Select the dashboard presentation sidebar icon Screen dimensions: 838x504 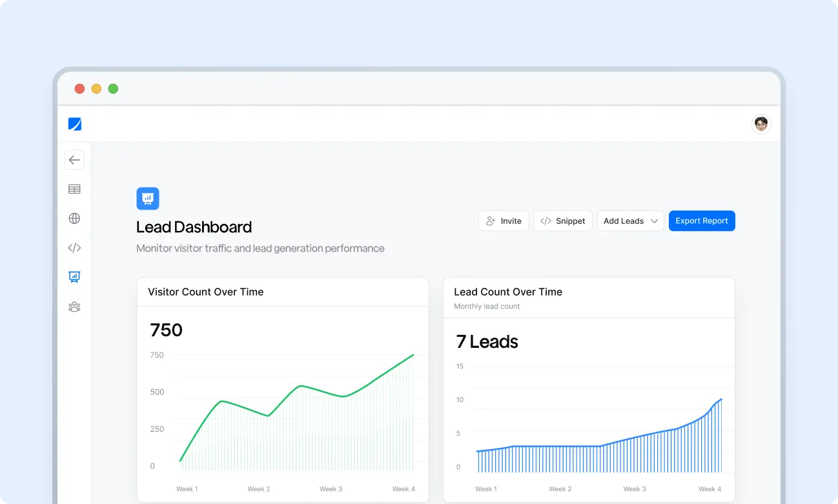click(x=74, y=277)
